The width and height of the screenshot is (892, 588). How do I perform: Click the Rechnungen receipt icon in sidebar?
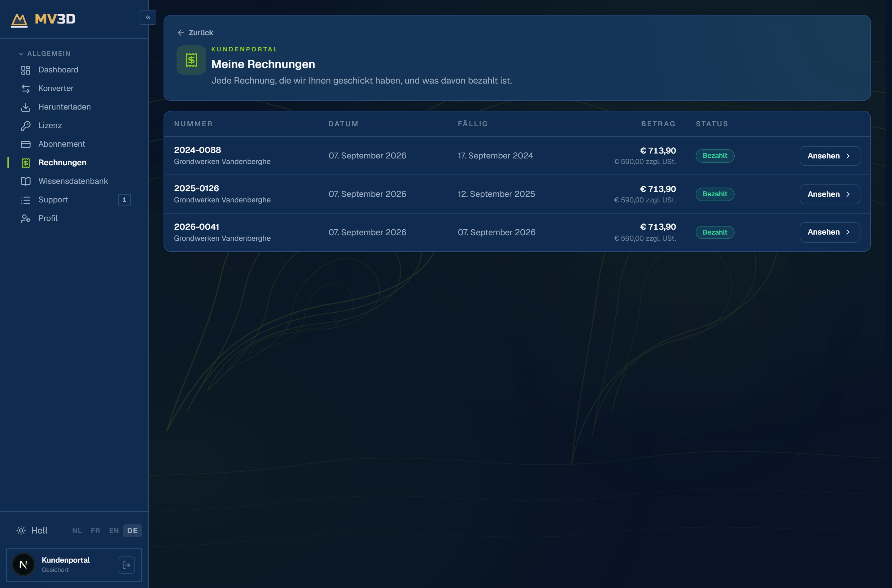25,163
